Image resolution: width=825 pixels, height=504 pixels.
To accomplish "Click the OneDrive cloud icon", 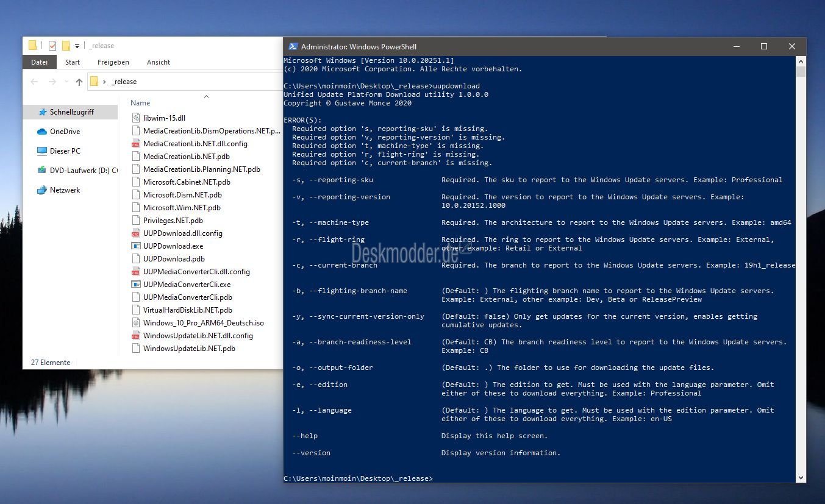I will tap(42, 131).
